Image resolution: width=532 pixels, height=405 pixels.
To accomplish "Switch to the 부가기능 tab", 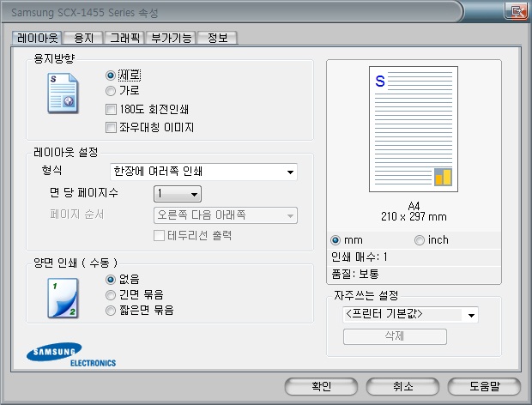I will [x=171, y=38].
